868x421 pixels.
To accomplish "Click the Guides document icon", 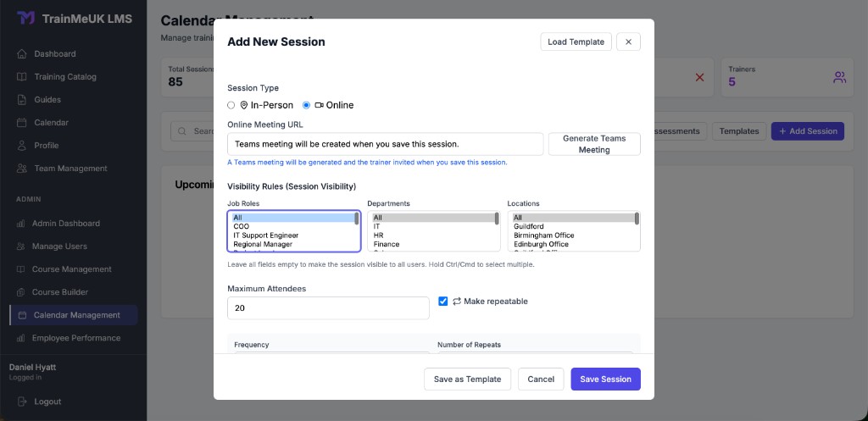I will (21, 100).
